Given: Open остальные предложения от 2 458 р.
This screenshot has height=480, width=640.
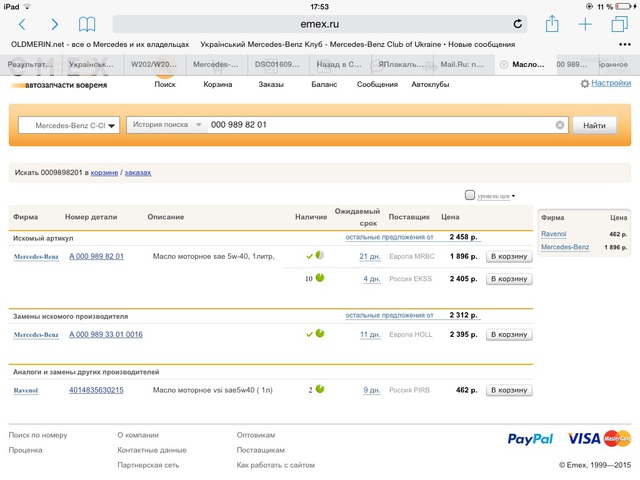Looking at the screenshot, I should pyautogui.click(x=412, y=237).
